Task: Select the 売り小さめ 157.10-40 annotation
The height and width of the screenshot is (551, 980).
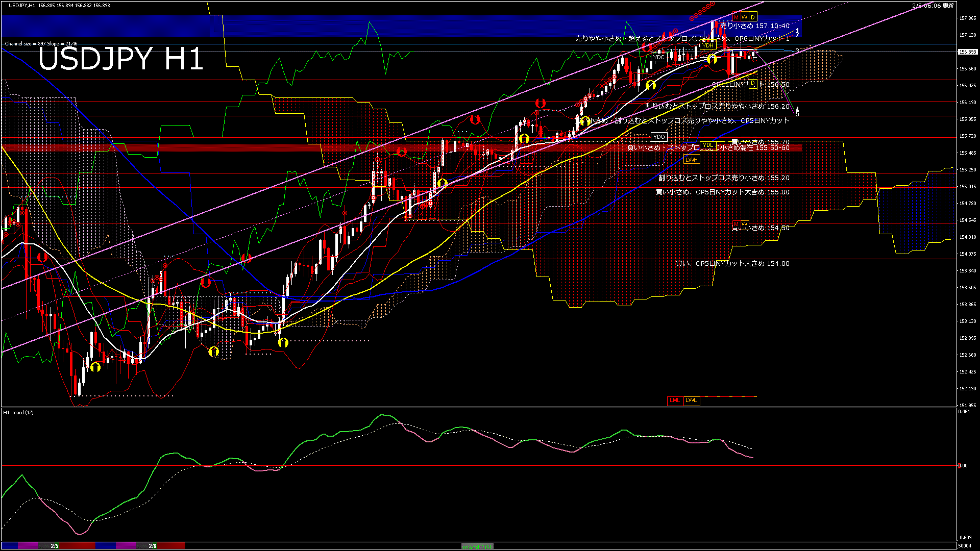Action: point(754,26)
